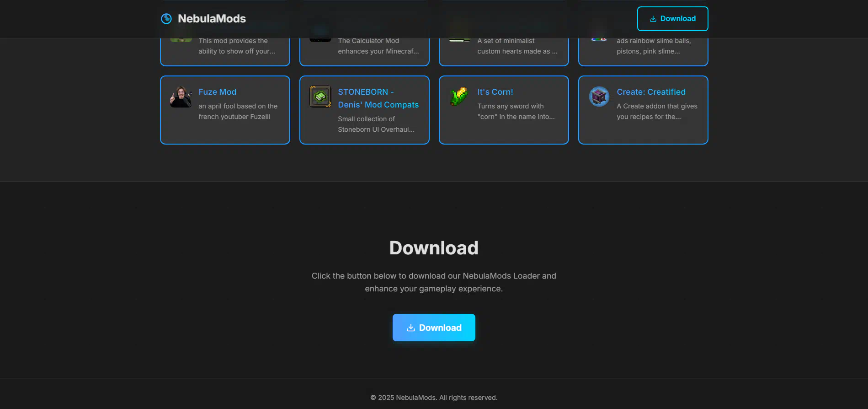The image size is (868, 409).
Task: Click the Create: Creatified cube icon
Action: click(599, 97)
